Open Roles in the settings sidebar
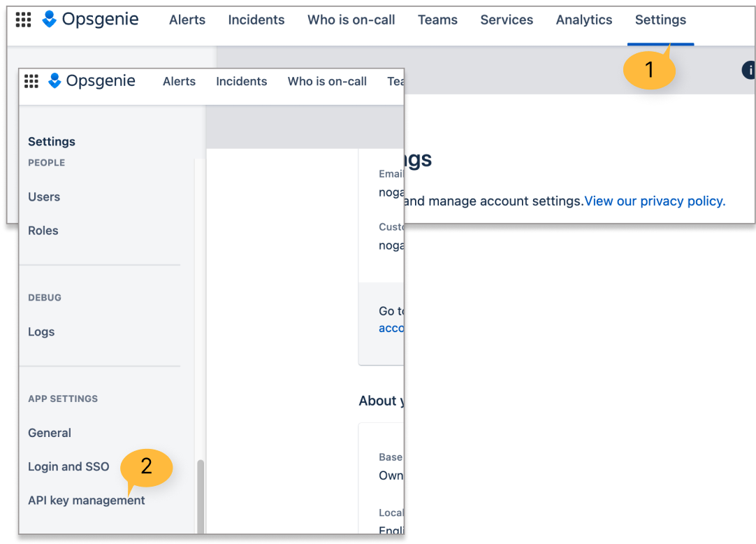 (43, 230)
